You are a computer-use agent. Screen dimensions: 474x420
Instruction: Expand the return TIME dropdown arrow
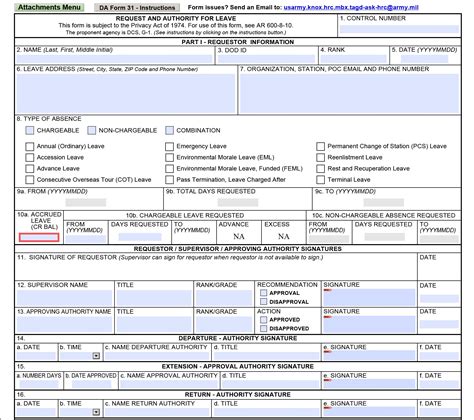tap(96, 412)
